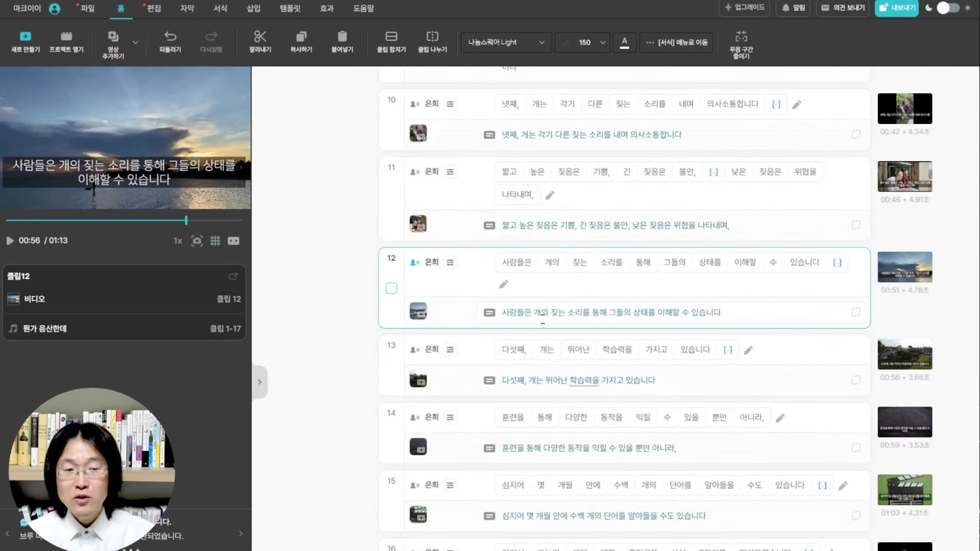
Task: Click 무음 구간 줄이기 icon
Action: point(741,44)
